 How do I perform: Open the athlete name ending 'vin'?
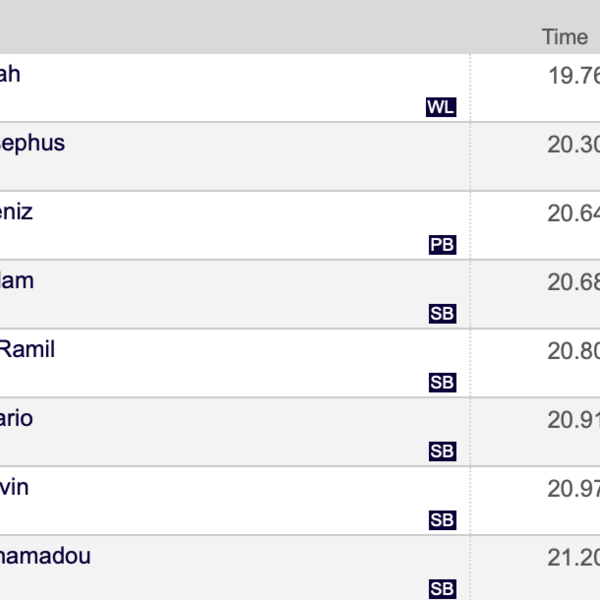pyautogui.click(x=14, y=487)
